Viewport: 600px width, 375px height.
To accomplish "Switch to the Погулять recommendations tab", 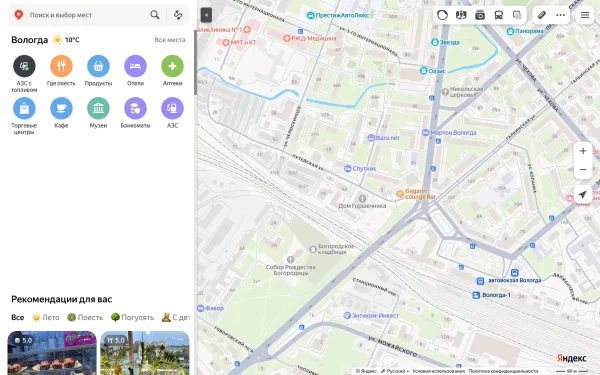I will [x=132, y=317].
